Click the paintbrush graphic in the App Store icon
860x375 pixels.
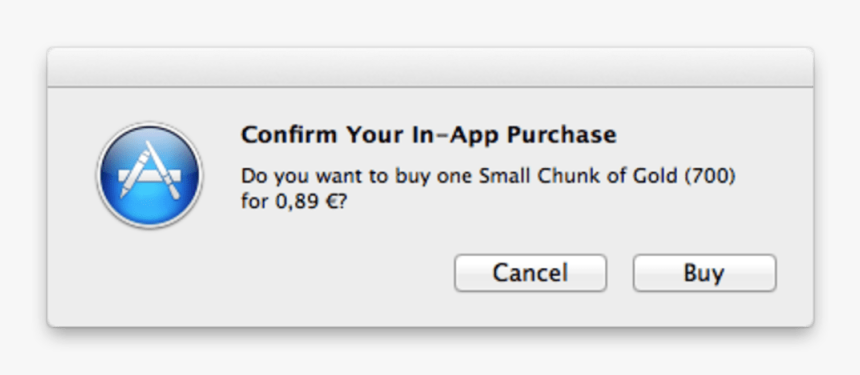(x=163, y=170)
